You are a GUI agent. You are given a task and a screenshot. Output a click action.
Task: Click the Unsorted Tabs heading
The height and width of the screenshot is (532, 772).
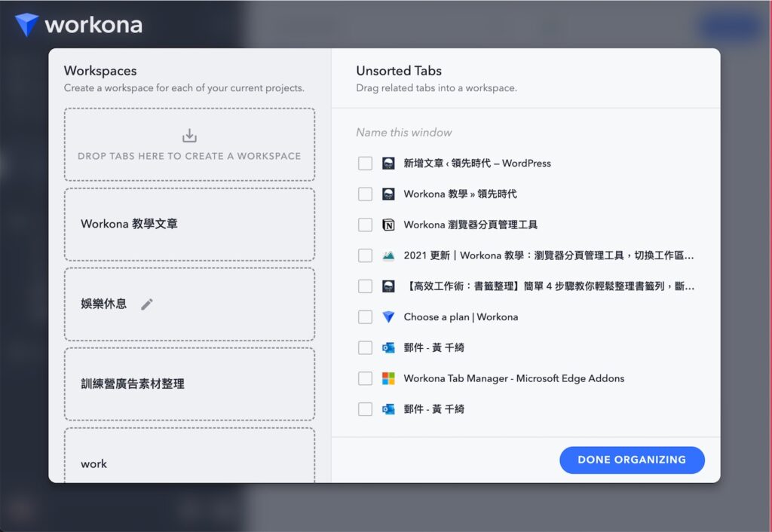click(x=399, y=71)
